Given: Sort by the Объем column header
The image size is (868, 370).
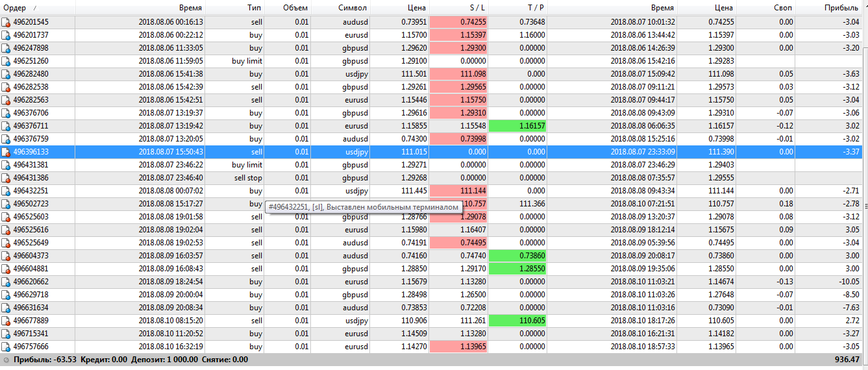Looking at the screenshot, I should pos(288,8).
